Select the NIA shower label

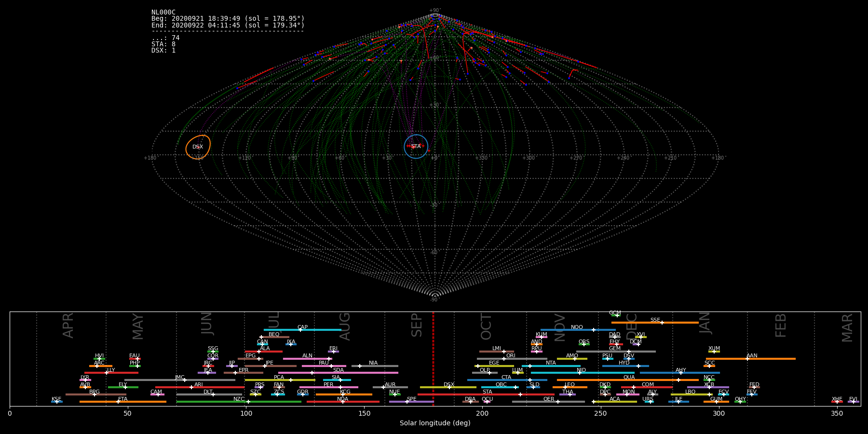coord(373,363)
